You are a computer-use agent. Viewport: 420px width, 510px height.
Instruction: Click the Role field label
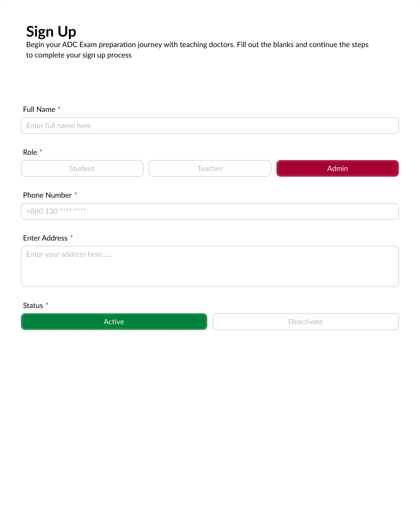(30, 152)
